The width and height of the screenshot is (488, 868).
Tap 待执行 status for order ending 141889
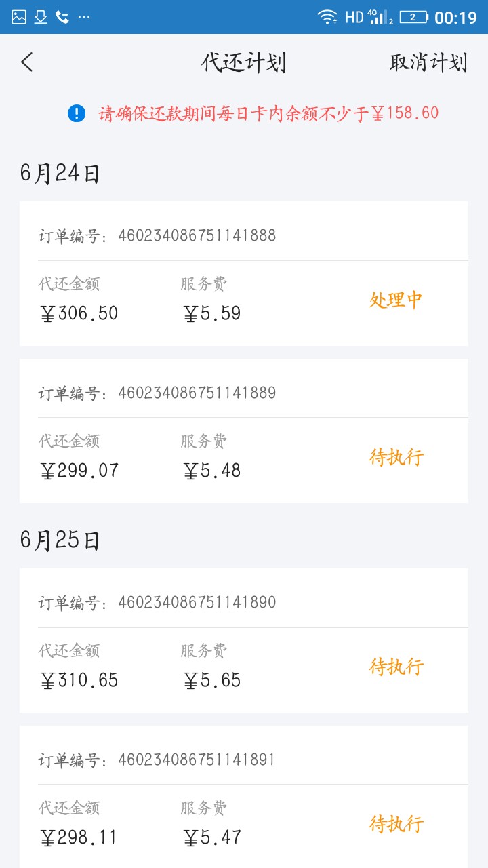(x=396, y=457)
